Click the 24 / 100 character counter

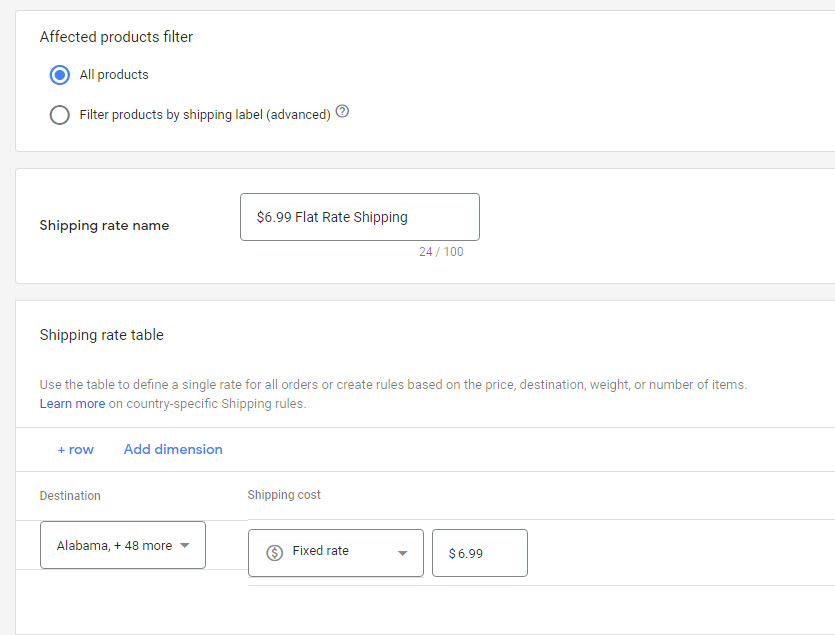tap(441, 252)
